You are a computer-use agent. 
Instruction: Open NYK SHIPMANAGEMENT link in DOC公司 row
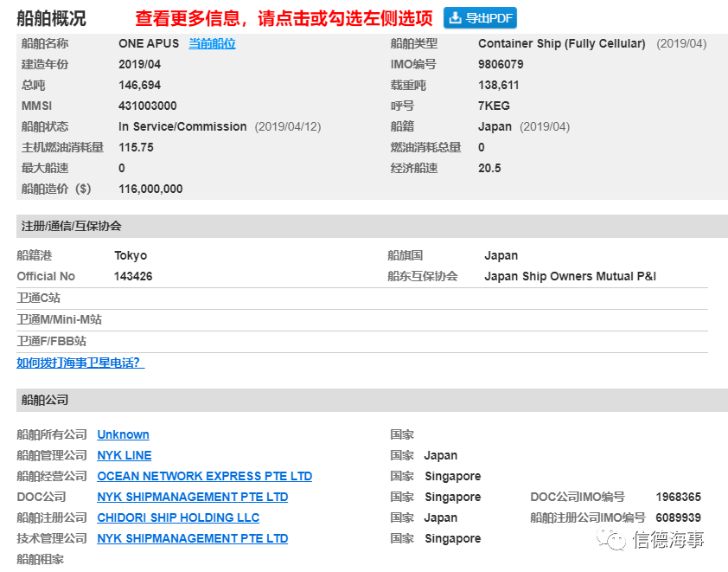point(193,497)
